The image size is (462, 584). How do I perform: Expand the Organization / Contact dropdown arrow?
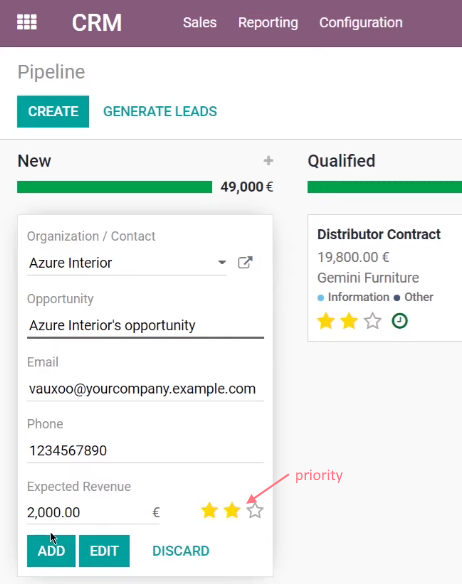(x=222, y=262)
